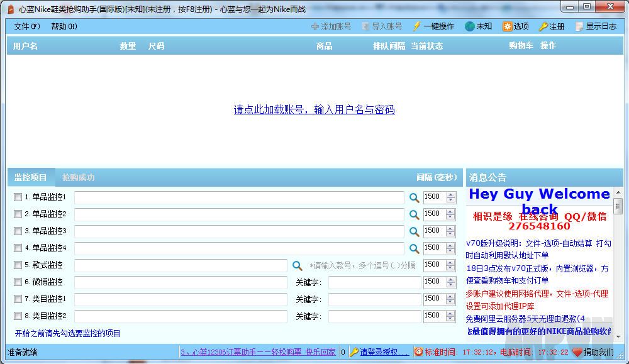
Task: Open 多账户建议使用网络代理 announcement
Action: point(537,300)
